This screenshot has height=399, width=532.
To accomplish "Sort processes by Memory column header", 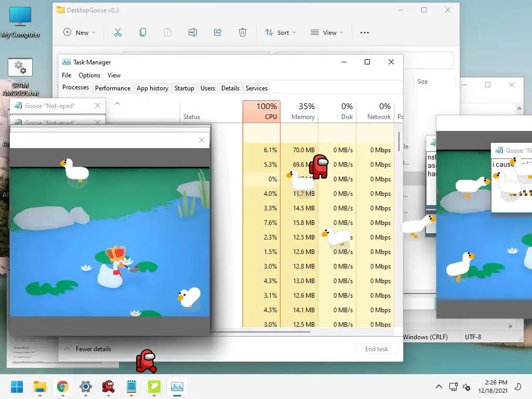I will point(300,112).
